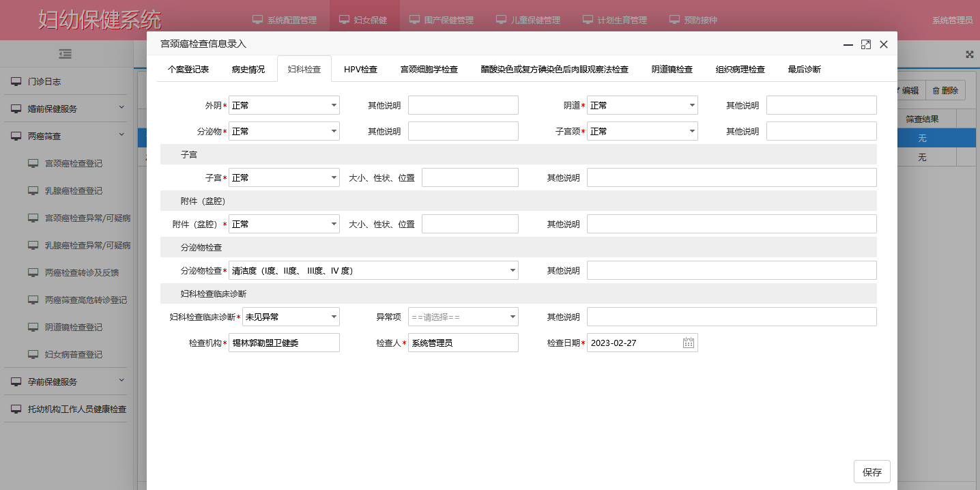
Task: Expand the 孕前保健服务 sidebar group
Action: 121,381
